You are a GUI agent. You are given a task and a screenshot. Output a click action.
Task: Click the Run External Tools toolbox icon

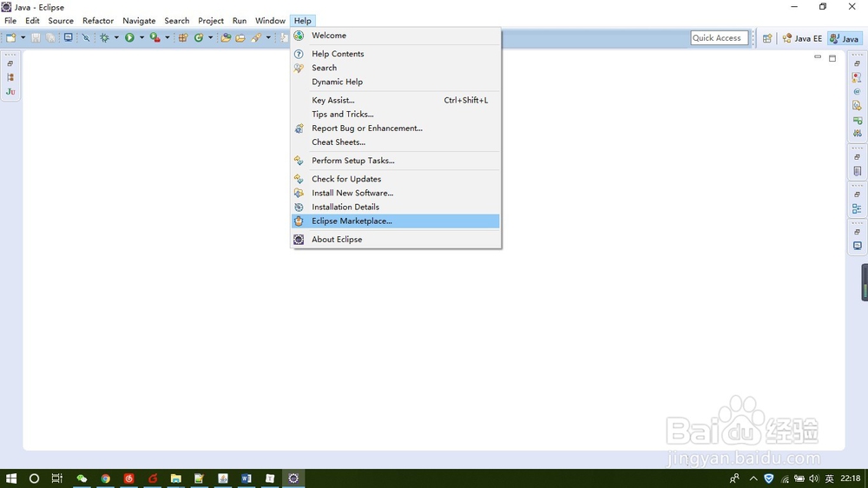tap(155, 37)
